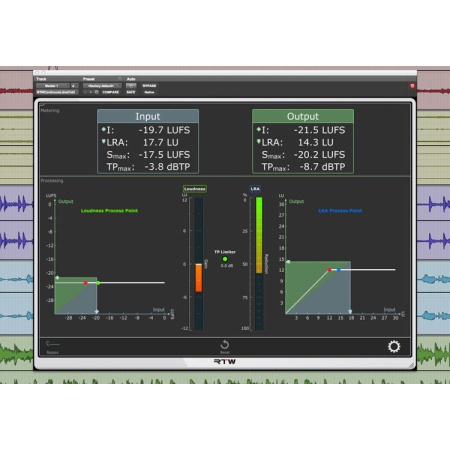Click the copy settings icon beside COMPARE
Image resolution: width=450 pixels, height=450 pixels.
point(97,92)
